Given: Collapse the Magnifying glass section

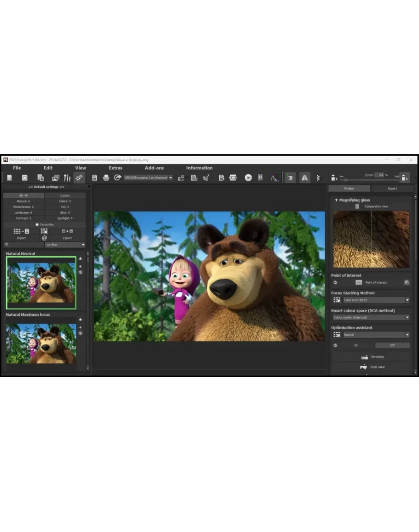Looking at the screenshot, I should 336,200.
